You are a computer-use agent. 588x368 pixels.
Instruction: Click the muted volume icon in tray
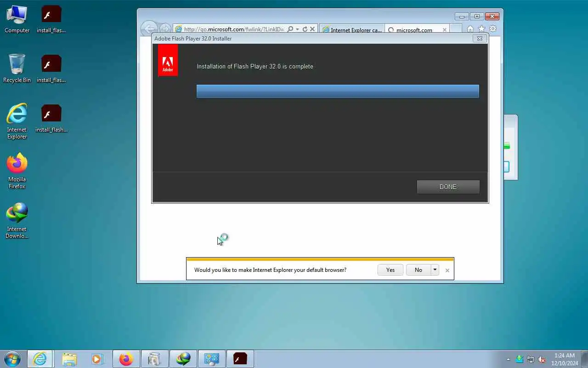(542, 359)
